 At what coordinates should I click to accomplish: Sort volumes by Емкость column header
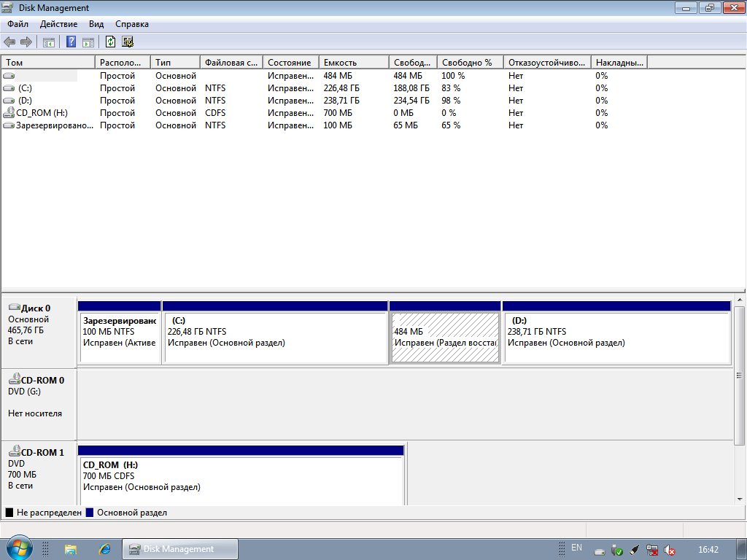353,63
